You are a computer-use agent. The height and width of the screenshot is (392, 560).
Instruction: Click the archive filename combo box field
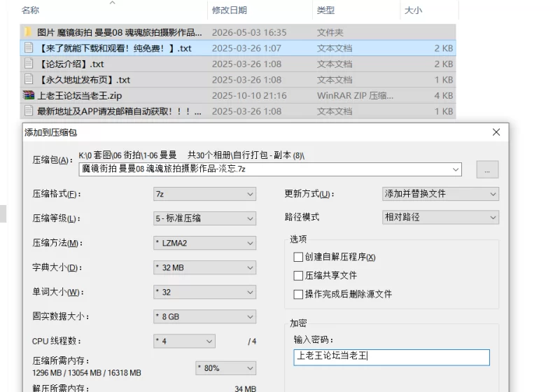270,169
